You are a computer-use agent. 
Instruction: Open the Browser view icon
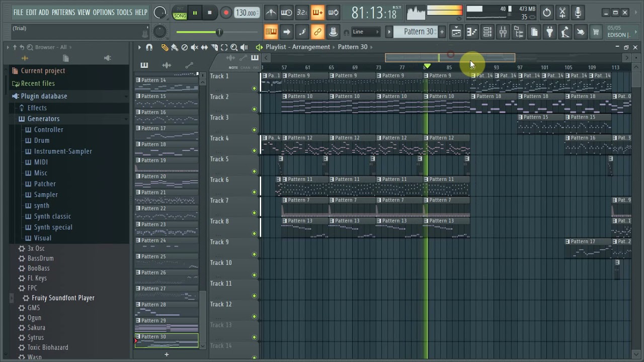518,32
